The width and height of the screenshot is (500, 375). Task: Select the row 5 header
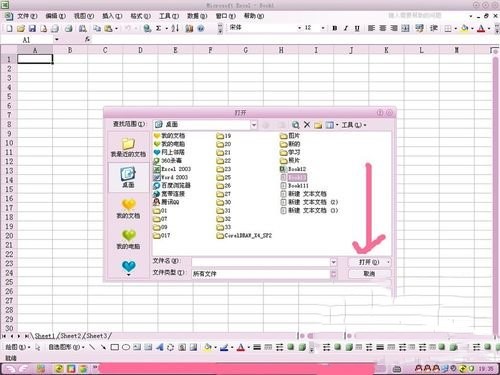(9, 97)
